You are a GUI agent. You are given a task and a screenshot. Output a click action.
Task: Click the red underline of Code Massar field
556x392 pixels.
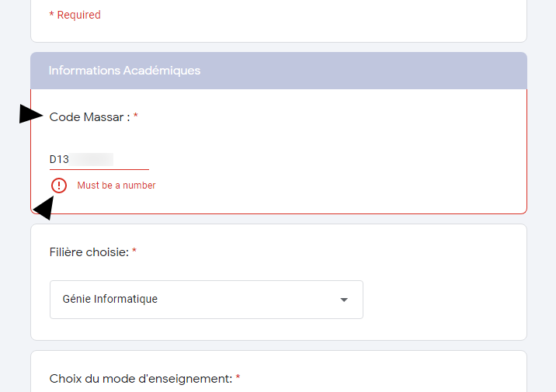click(99, 169)
